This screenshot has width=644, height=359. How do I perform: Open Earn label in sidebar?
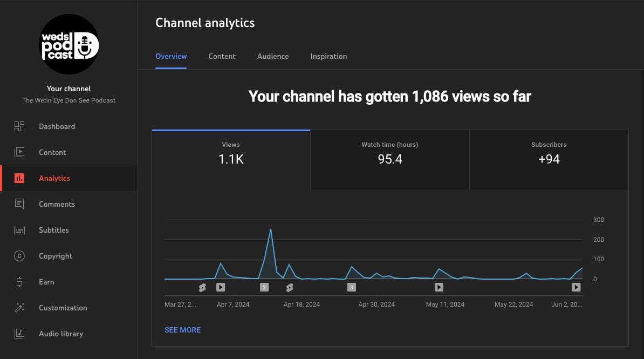point(46,282)
